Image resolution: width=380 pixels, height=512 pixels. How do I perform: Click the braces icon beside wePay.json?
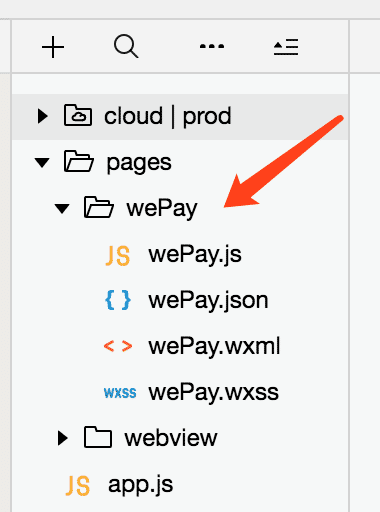(118, 300)
